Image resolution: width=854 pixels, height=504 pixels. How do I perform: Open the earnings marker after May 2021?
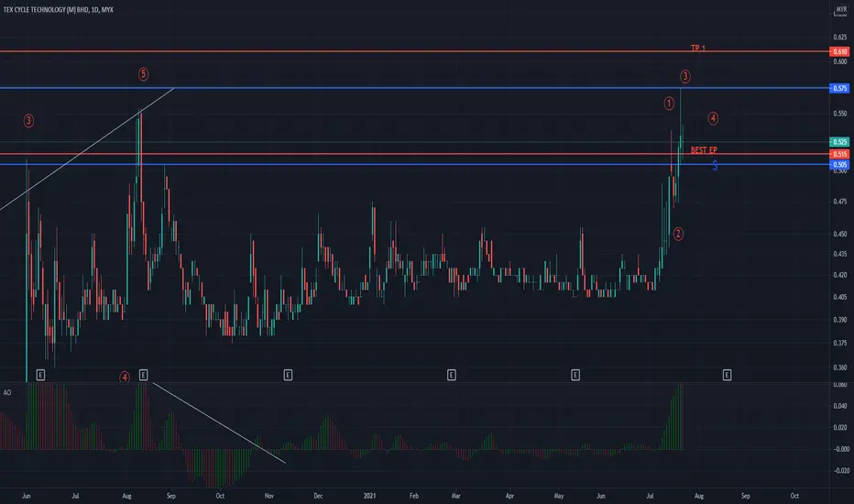tap(575, 375)
